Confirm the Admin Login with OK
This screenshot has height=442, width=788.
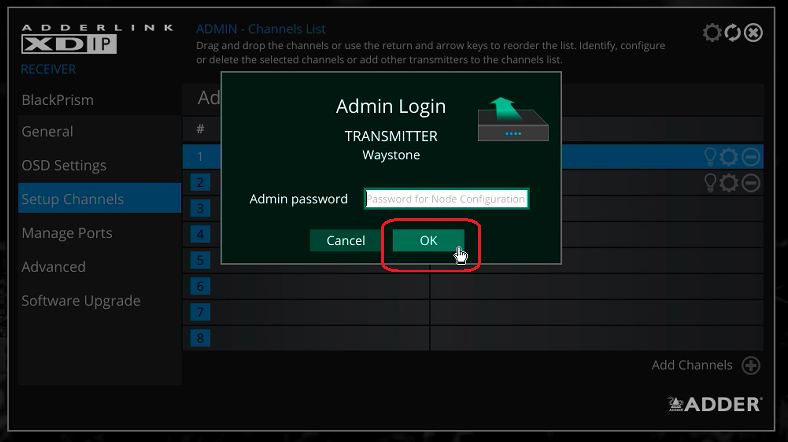[428, 240]
